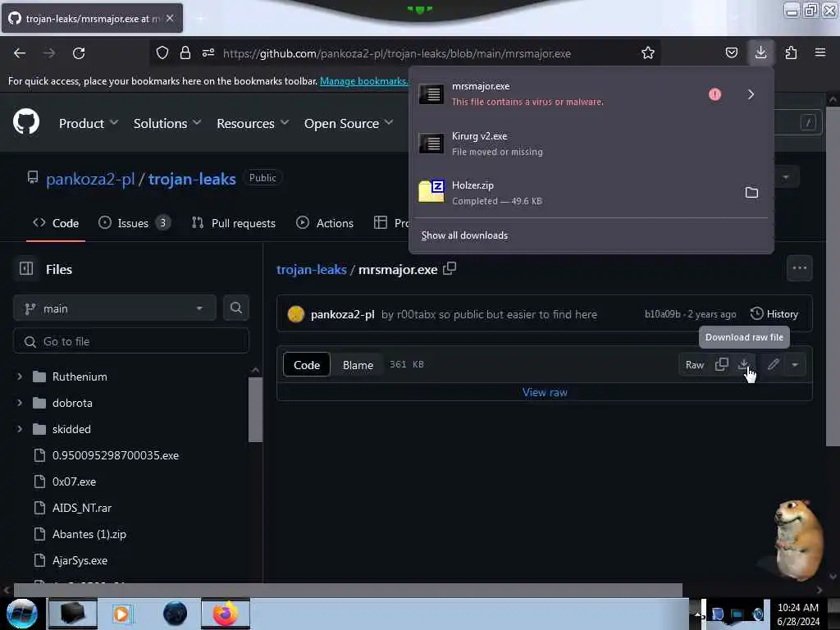The image size is (840, 630).
Task: Open the Actions tab
Action: (325, 223)
